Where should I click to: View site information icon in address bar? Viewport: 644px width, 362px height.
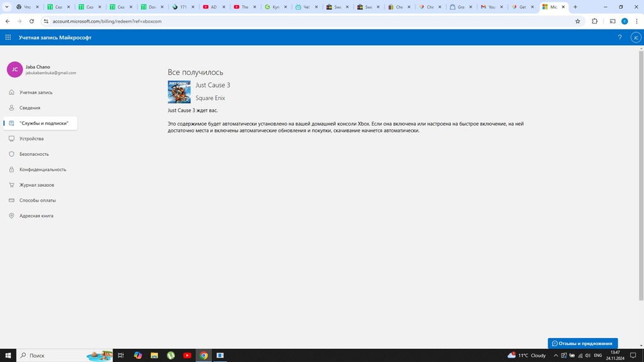tap(46, 21)
